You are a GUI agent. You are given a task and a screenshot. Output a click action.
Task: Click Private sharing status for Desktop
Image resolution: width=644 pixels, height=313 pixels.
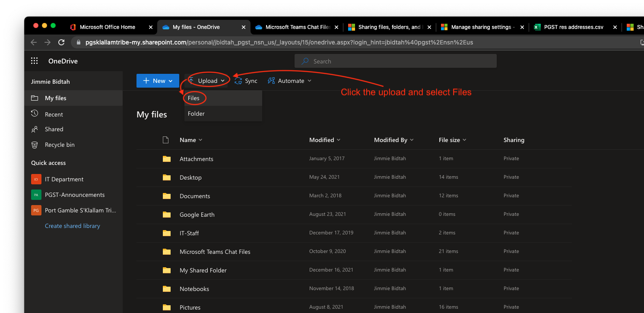pos(511,177)
